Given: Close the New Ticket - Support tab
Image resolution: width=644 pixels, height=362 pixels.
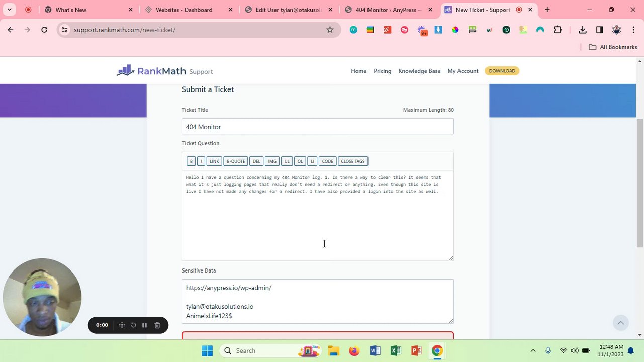Looking at the screenshot, I should click(x=530, y=10).
